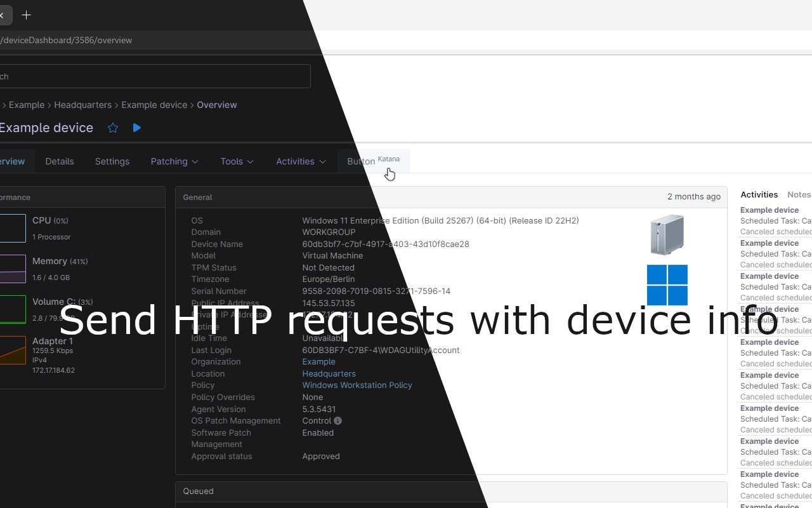This screenshot has height=508, width=812.
Task: Click the 172.17.184.62 adapter address
Action: (53, 370)
